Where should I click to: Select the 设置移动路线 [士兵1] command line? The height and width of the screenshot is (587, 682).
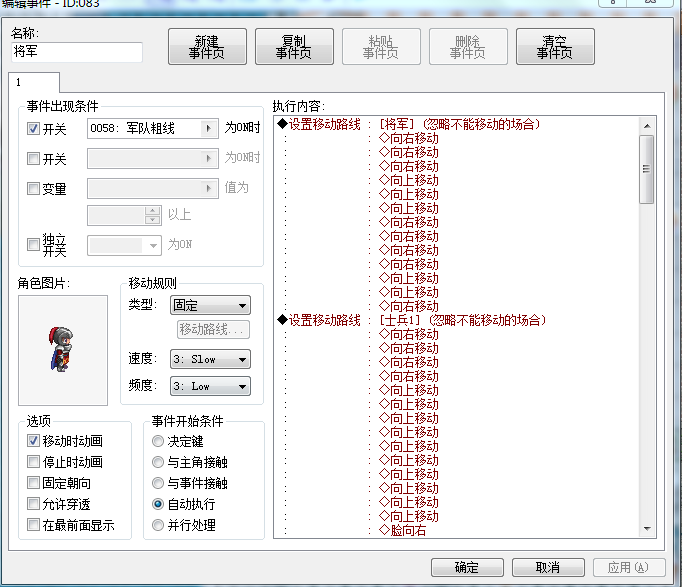click(457, 320)
